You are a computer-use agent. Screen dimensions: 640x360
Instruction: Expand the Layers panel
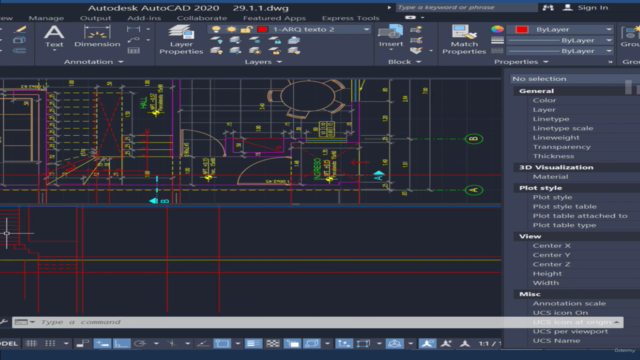[263, 62]
